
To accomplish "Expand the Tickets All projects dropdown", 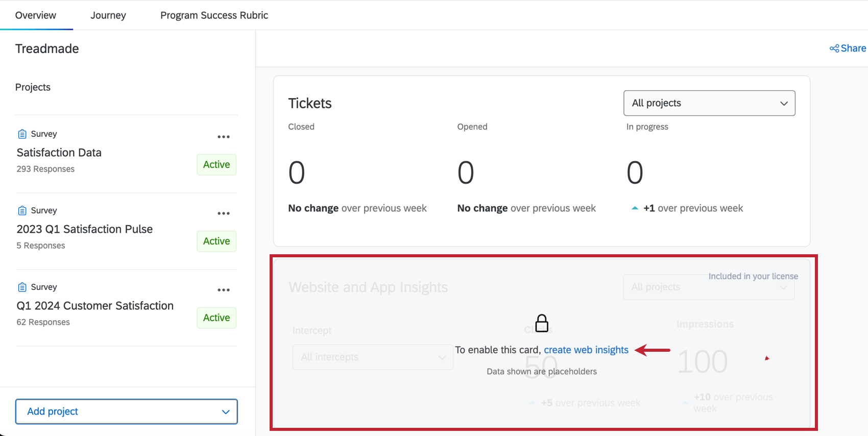I will (709, 103).
